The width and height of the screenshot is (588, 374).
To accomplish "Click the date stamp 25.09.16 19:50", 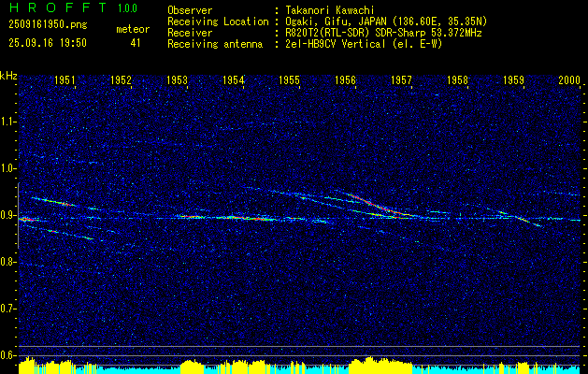I will 48,43.
